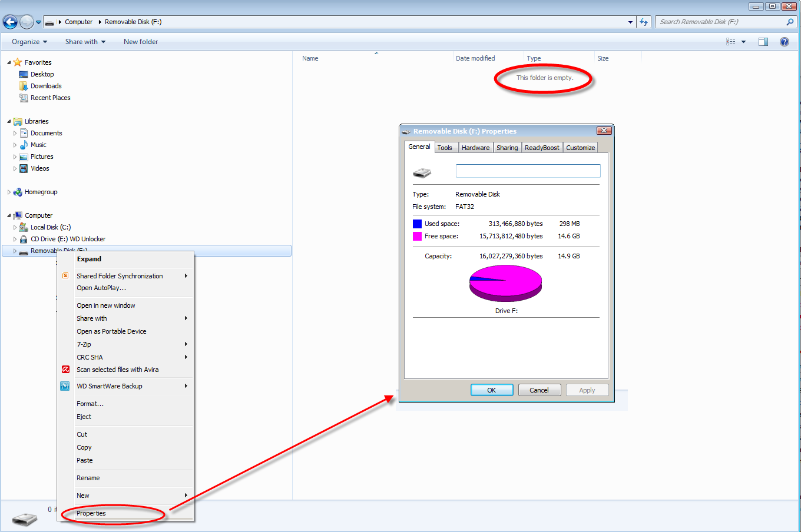Switch to the Tools tab
Viewport: 801px width, 532px height.
(x=445, y=148)
